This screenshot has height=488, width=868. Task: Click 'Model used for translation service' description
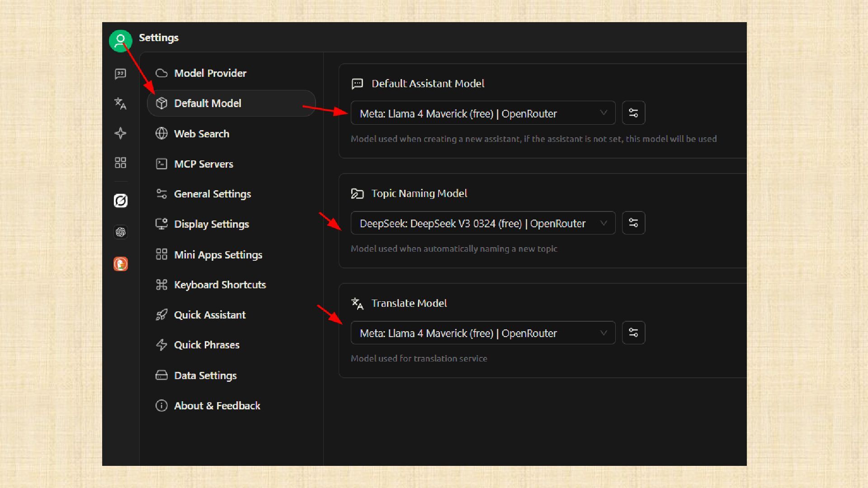tap(419, 358)
